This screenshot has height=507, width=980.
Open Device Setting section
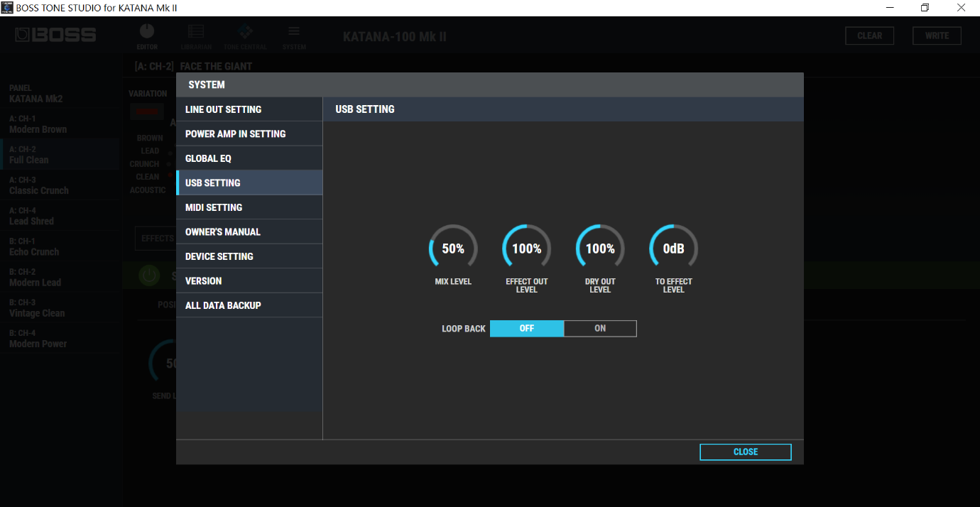click(249, 256)
